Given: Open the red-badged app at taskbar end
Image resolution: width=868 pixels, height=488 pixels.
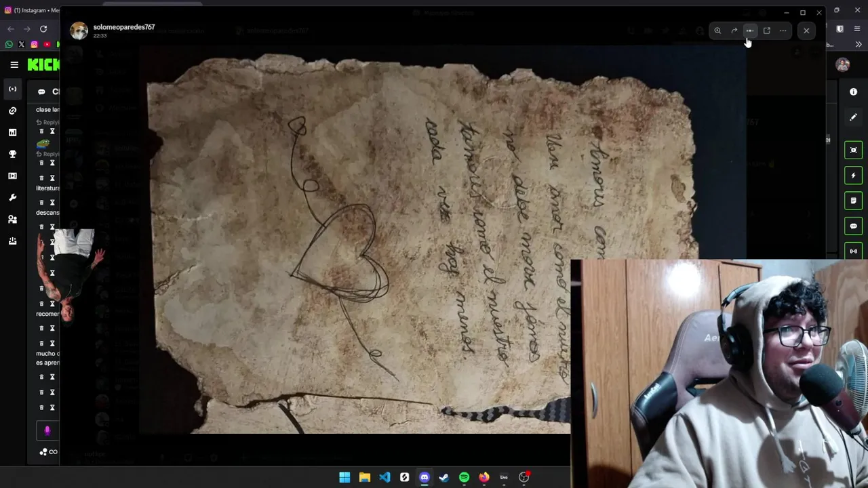Looking at the screenshot, I should click(524, 477).
